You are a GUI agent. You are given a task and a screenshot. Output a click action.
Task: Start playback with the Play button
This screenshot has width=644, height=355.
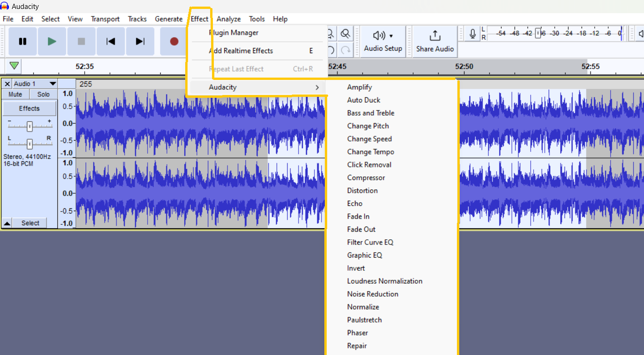point(52,41)
